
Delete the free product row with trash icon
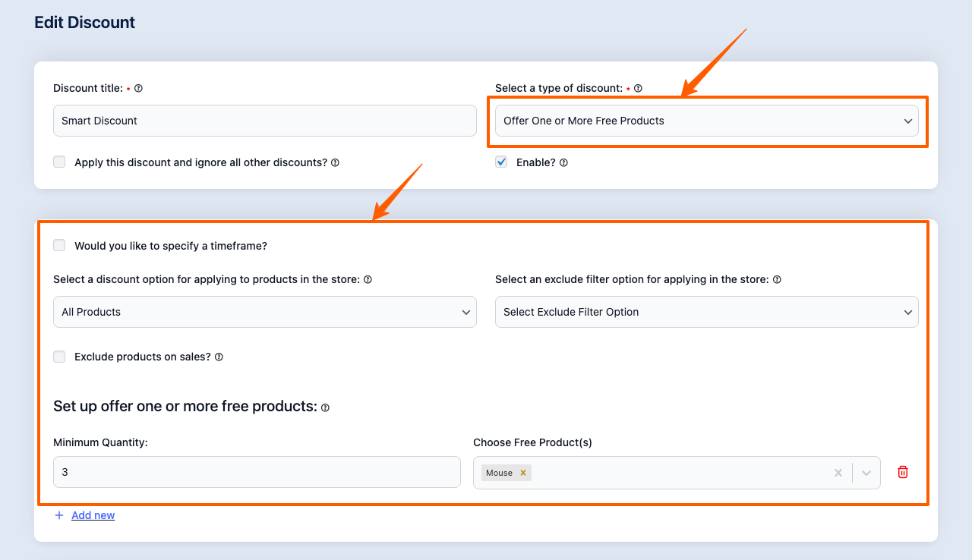pyautogui.click(x=903, y=472)
